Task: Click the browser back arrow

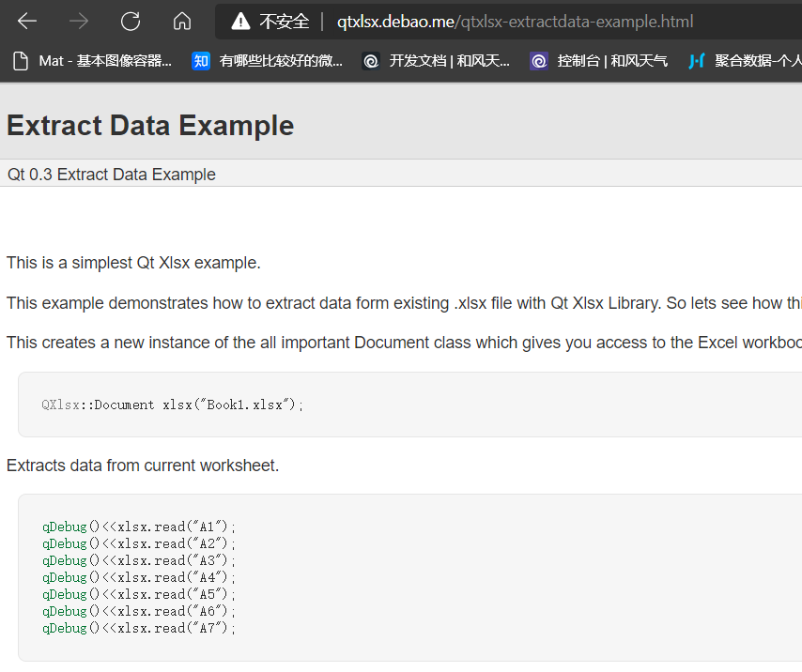Action: pos(27,22)
